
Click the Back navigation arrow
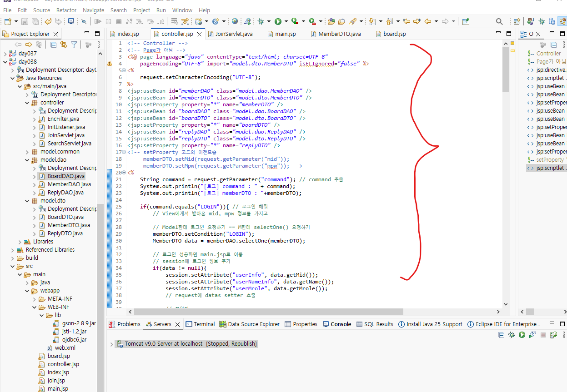coord(427,21)
